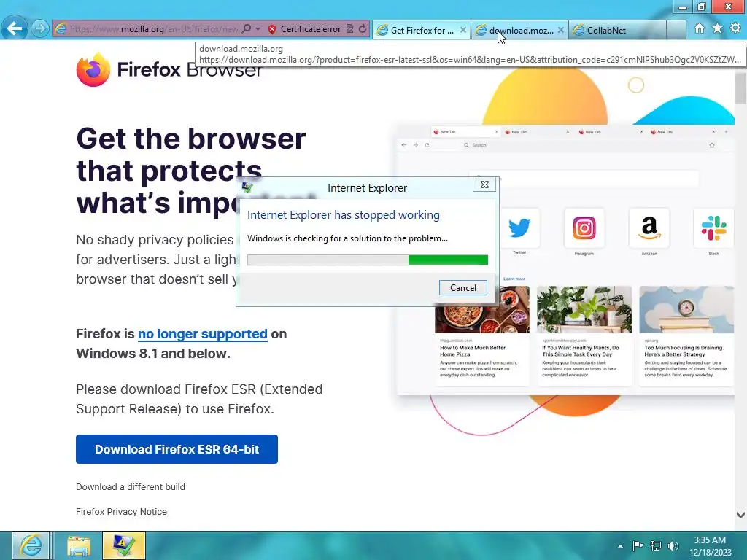The height and width of the screenshot is (560, 747).
Task: Cancel the solution check dialog
Action: pyautogui.click(x=462, y=287)
